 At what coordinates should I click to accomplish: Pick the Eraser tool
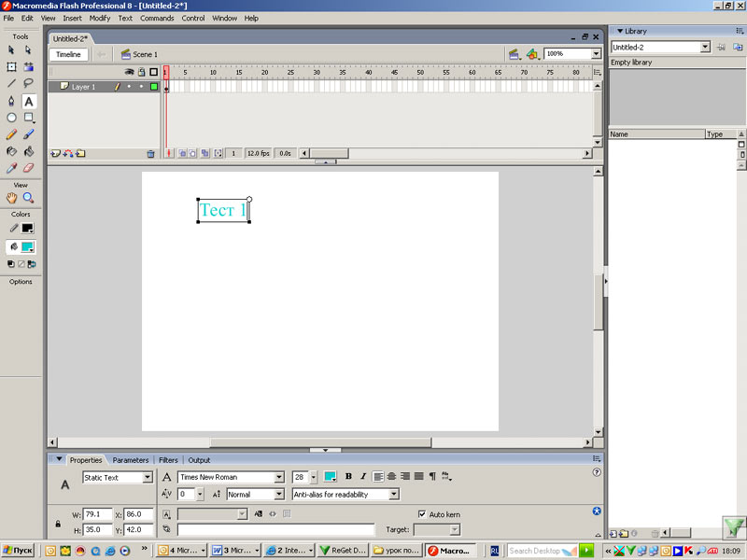pyautogui.click(x=28, y=168)
